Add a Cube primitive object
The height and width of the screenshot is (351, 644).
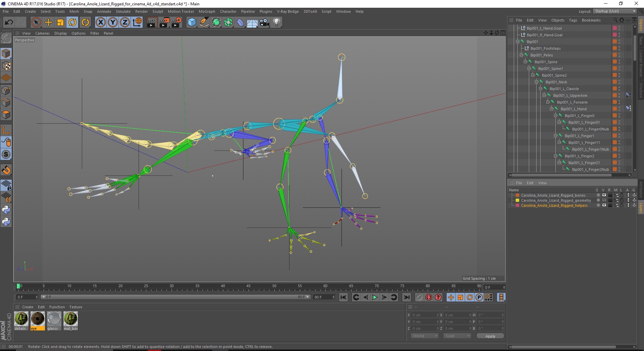[x=192, y=23]
